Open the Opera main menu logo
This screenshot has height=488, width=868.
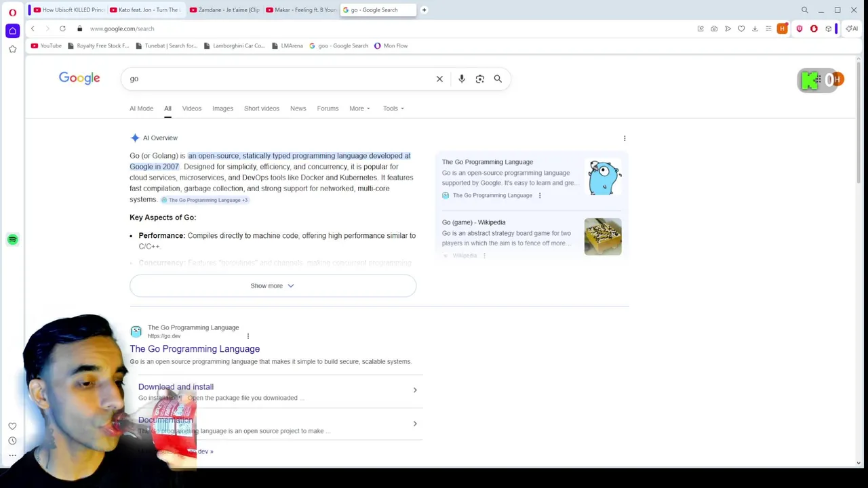tap(12, 12)
